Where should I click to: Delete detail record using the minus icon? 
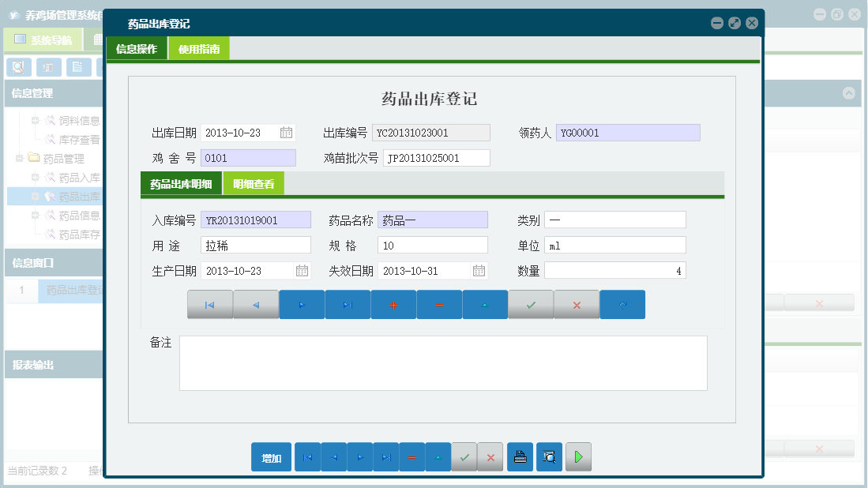(439, 304)
